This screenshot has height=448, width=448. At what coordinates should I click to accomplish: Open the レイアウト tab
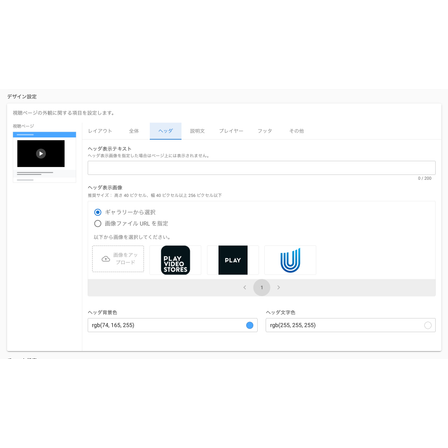[x=100, y=131]
